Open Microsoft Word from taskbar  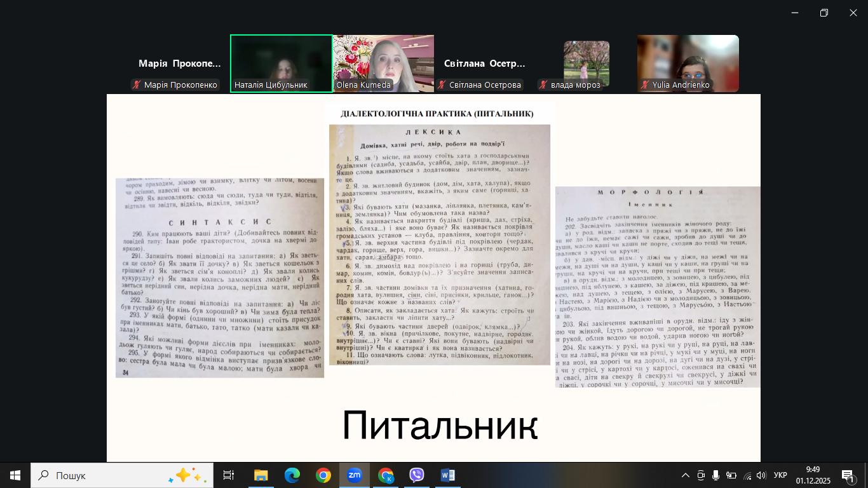point(448,475)
